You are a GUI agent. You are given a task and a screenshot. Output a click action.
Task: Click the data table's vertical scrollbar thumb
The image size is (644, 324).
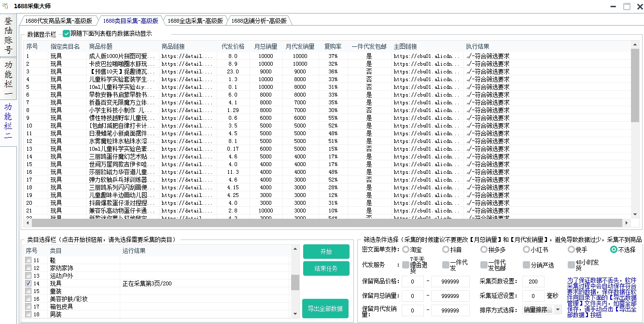pyautogui.click(x=635, y=85)
